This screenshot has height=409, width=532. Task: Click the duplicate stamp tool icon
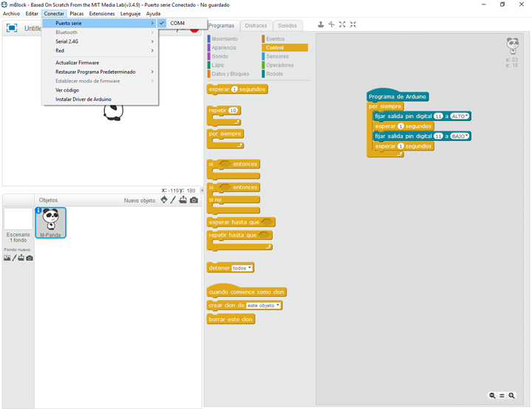click(x=321, y=24)
